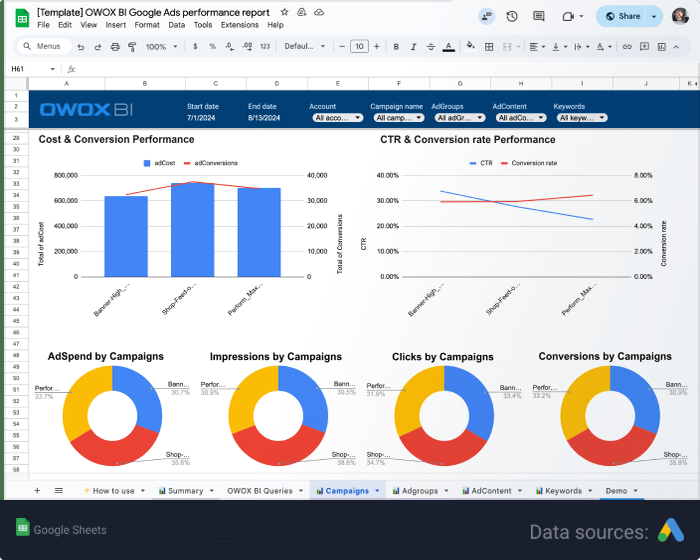Open the Keywords filter dropdown
The height and width of the screenshot is (560, 700).
[x=582, y=118]
